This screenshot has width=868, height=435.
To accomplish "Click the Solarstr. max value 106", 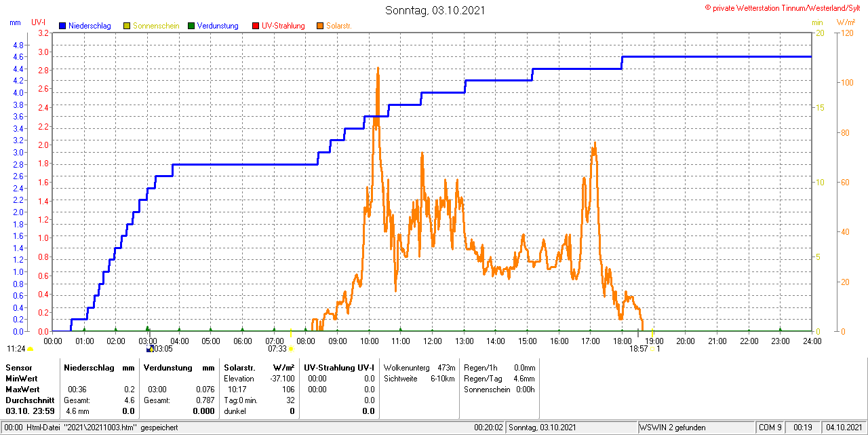I will pyautogui.click(x=289, y=390).
